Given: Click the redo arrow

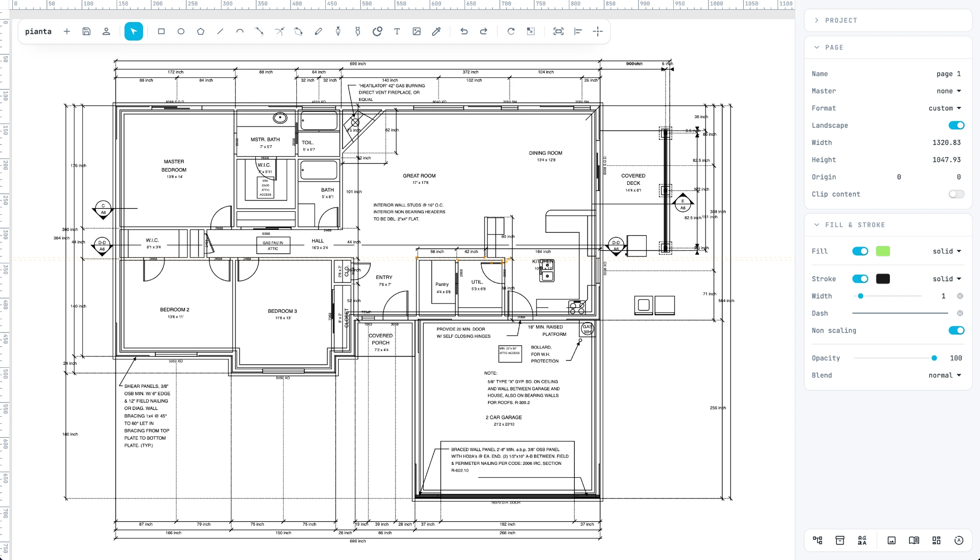Looking at the screenshot, I should (484, 31).
